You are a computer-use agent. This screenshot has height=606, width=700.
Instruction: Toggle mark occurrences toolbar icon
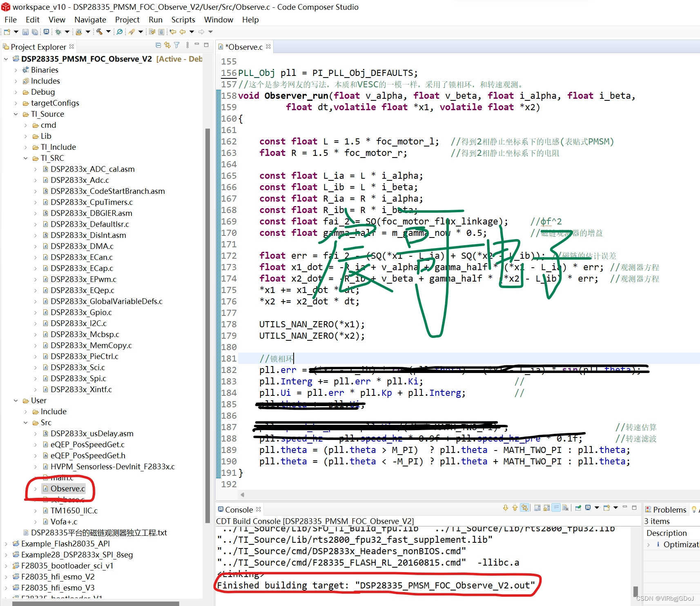[x=152, y=32]
